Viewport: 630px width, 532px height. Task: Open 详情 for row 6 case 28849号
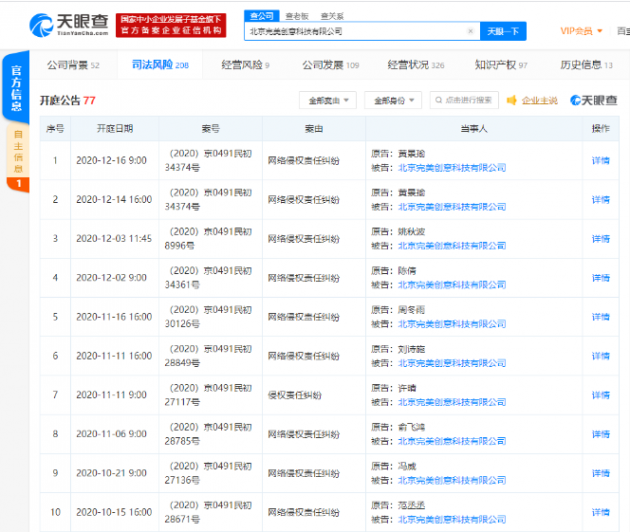tap(601, 356)
